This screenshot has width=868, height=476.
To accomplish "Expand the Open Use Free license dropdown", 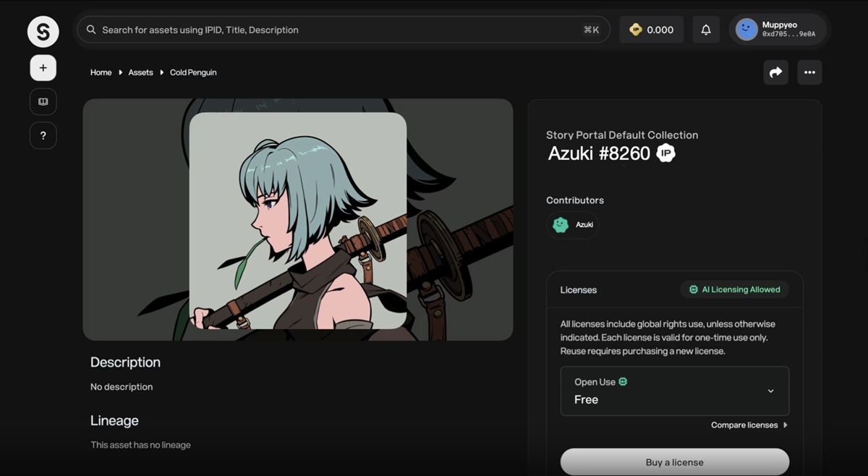I will (x=770, y=391).
